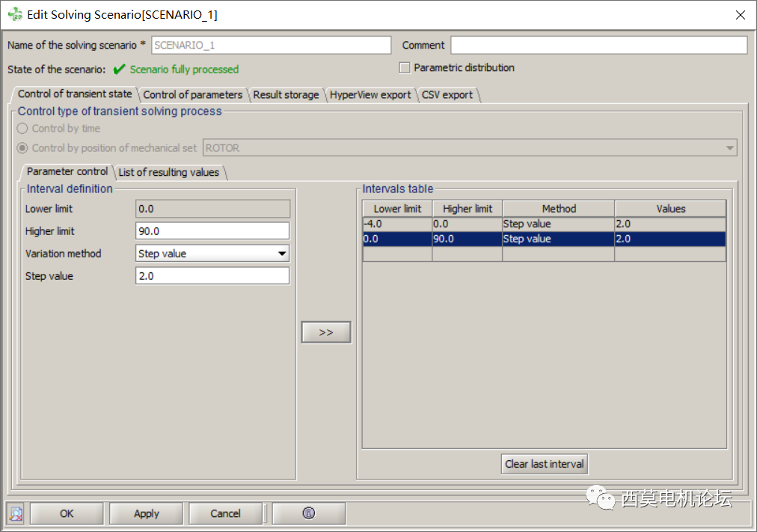Viewport: 757px width, 532px height.
Task: Select lower limit cell of highlighted row
Action: coord(397,239)
